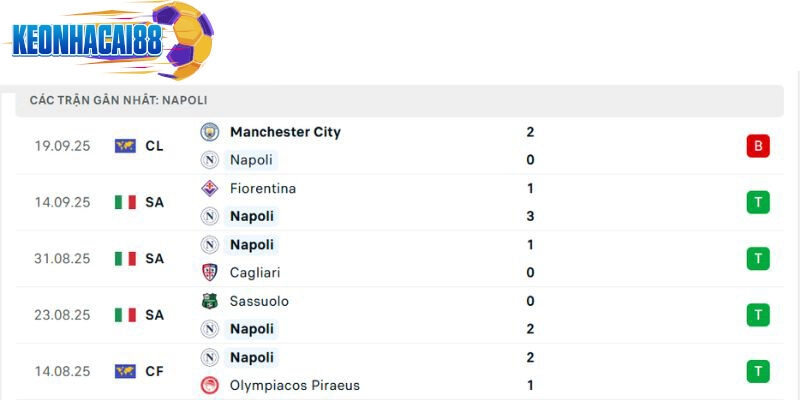Click the green T badge for Cagliari match
Screen dimensions: 800x400
757,258
